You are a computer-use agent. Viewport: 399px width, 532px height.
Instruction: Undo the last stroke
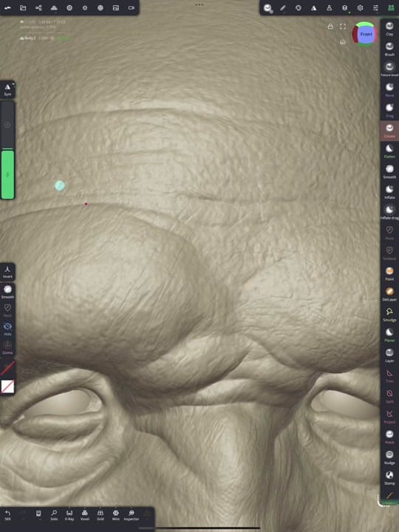click(x=7, y=515)
